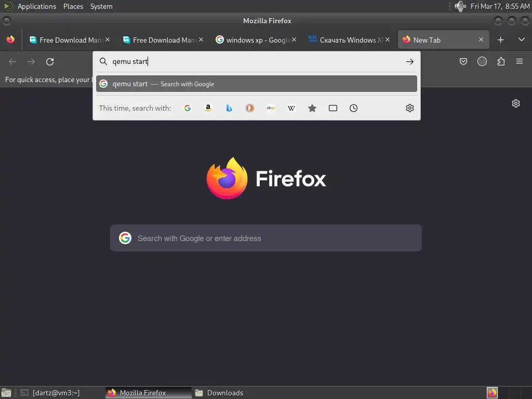The width and height of the screenshot is (532, 399).
Task: Reload the current page
Action: tap(50, 62)
